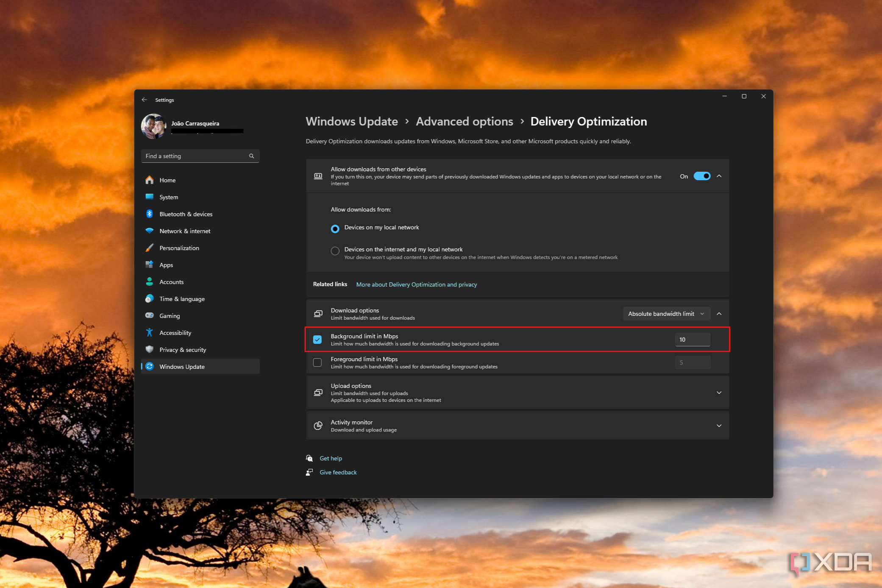Toggle Allow downloads from other devices

click(702, 176)
